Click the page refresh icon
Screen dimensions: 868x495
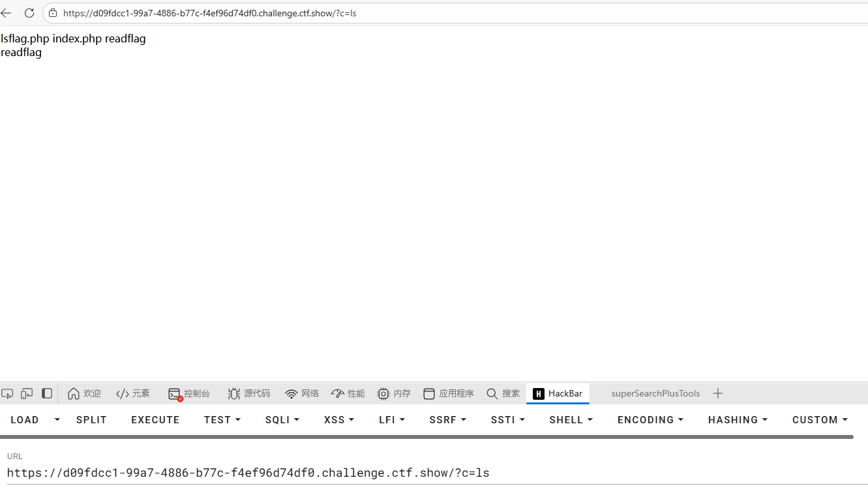tap(29, 12)
